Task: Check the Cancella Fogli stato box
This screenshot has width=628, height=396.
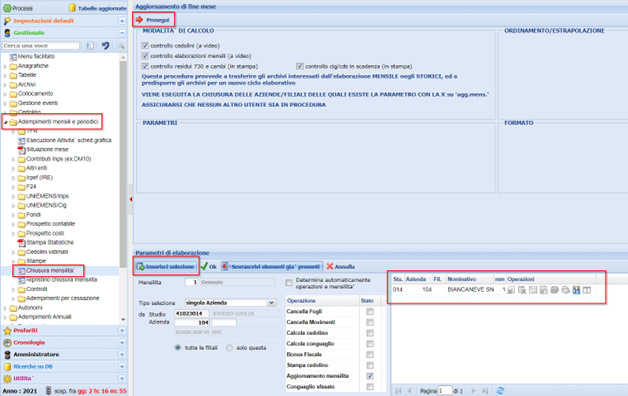Action: (370, 312)
